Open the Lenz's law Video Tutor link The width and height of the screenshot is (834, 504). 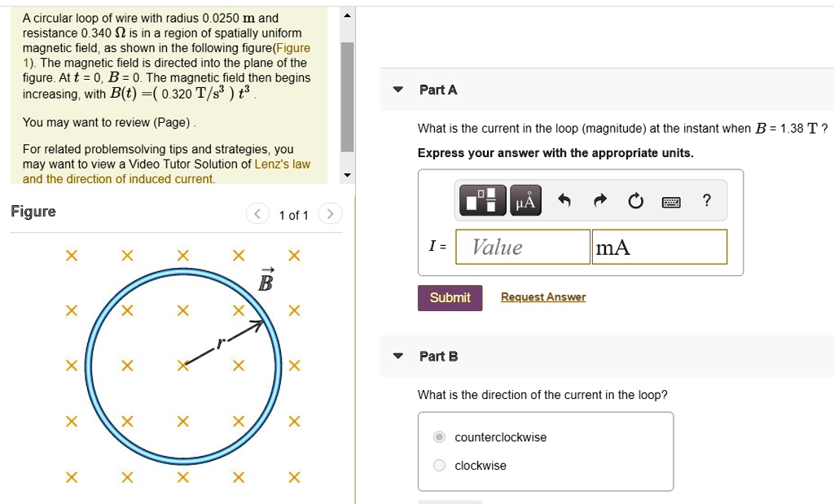point(282,164)
